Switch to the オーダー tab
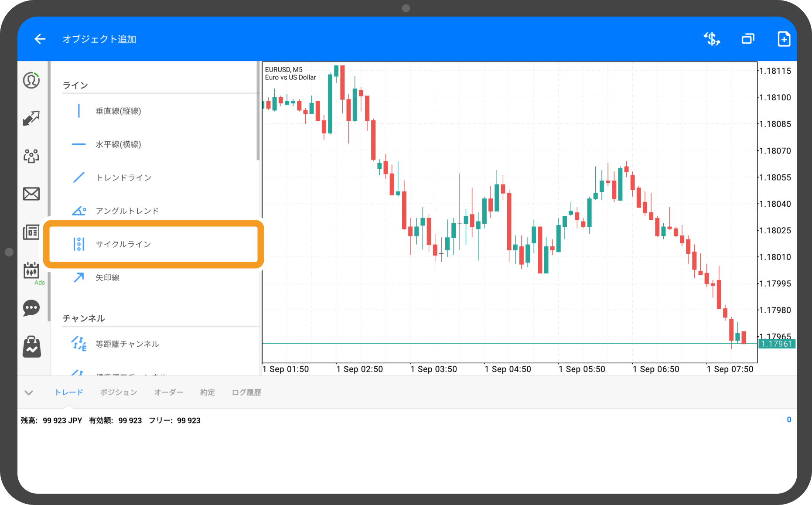This screenshot has width=812, height=505. [x=169, y=392]
